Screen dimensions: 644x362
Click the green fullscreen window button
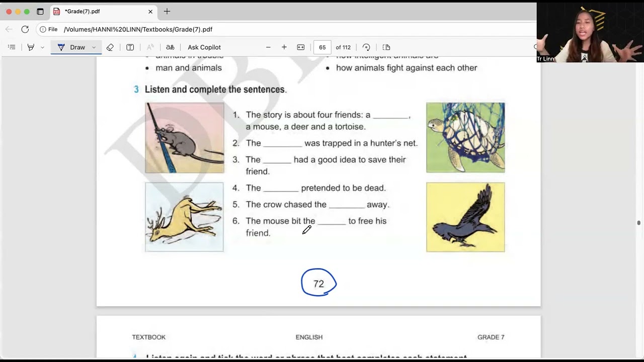point(27,12)
